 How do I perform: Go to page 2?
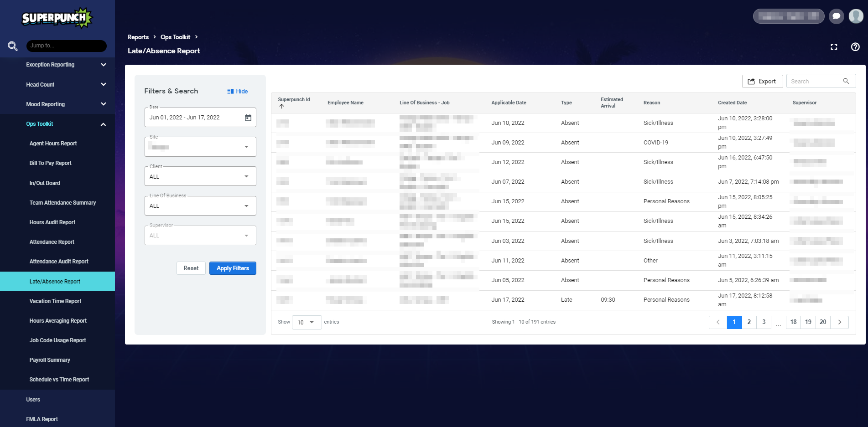coord(749,322)
